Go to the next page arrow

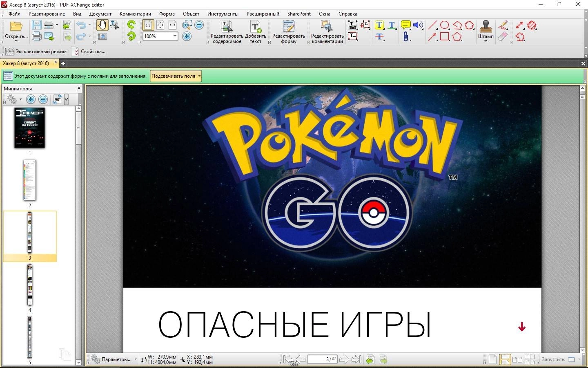click(x=344, y=359)
